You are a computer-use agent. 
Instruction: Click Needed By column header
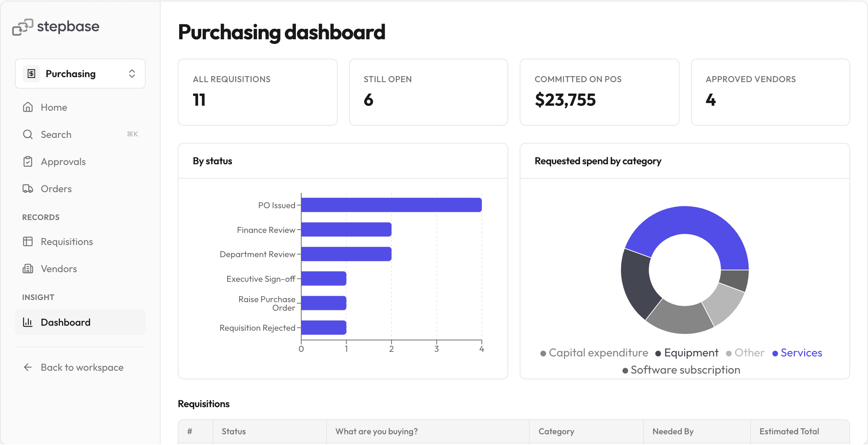click(697, 431)
